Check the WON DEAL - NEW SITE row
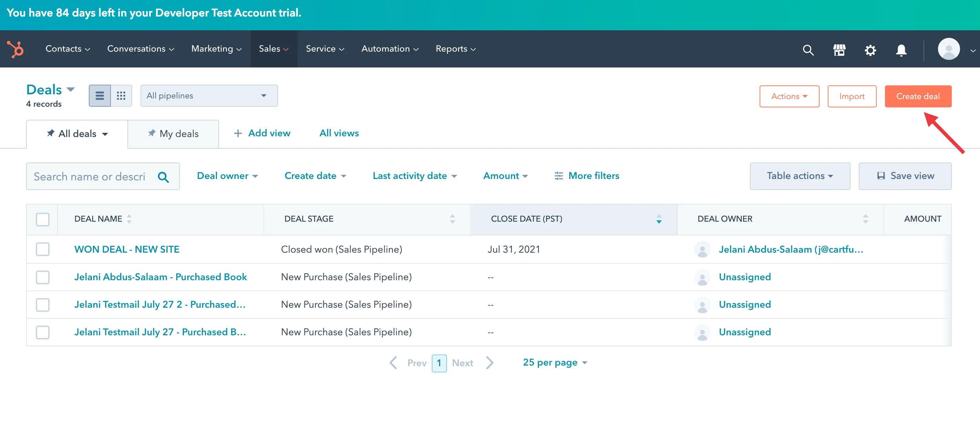Viewport: 980px width, 433px height. (x=43, y=250)
